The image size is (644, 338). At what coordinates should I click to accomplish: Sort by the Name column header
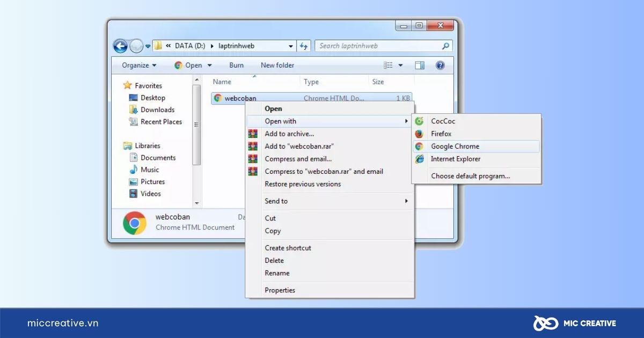[x=222, y=82]
